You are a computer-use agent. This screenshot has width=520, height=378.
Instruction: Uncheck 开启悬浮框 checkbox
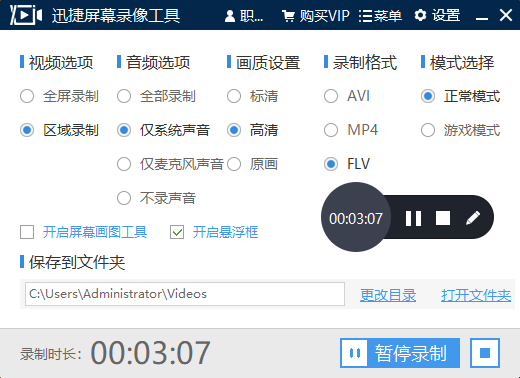[x=177, y=232]
